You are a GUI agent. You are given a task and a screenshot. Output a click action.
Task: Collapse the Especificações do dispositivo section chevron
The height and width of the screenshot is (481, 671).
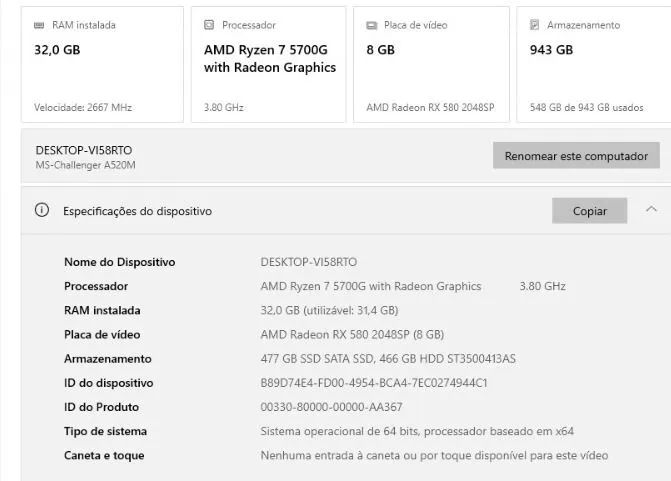click(x=651, y=209)
